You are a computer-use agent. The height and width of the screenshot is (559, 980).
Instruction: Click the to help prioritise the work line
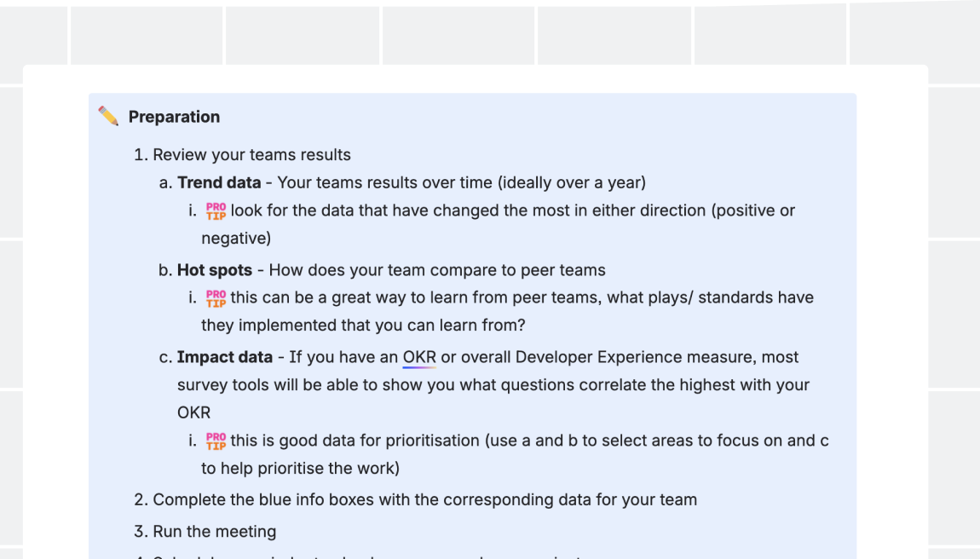point(300,468)
